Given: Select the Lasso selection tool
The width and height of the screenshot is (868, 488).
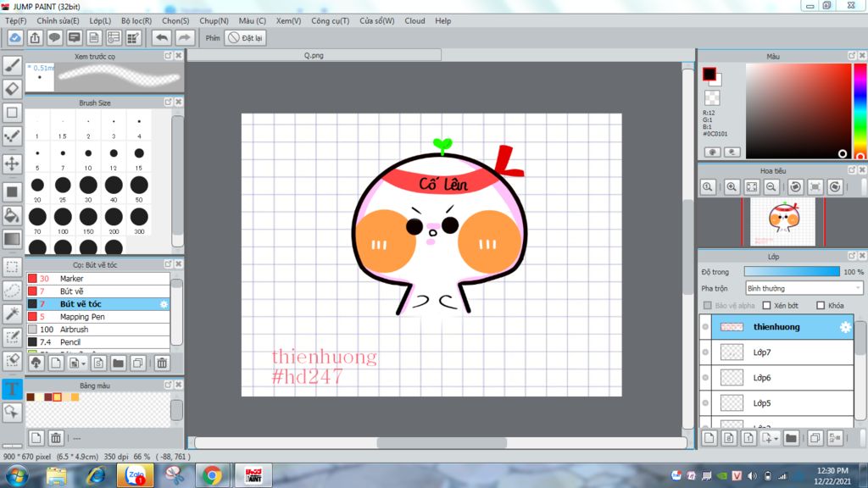Looking at the screenshot, I should point(12,291).
